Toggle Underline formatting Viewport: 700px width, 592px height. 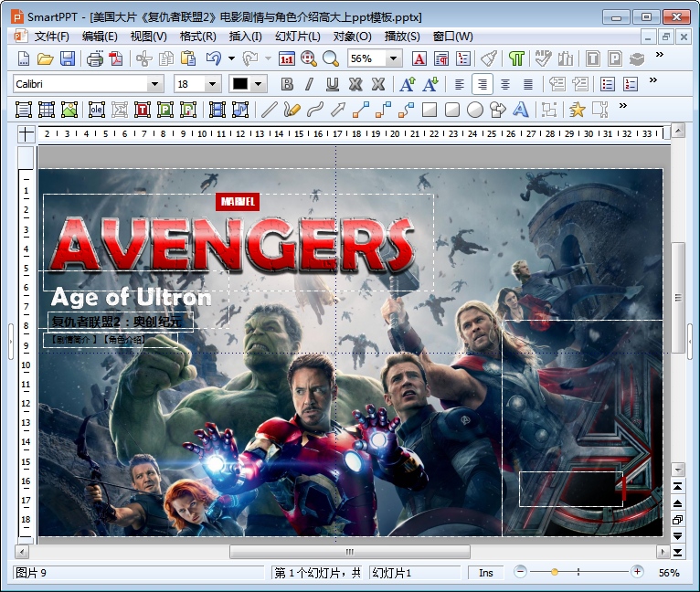tap(332, 84)
